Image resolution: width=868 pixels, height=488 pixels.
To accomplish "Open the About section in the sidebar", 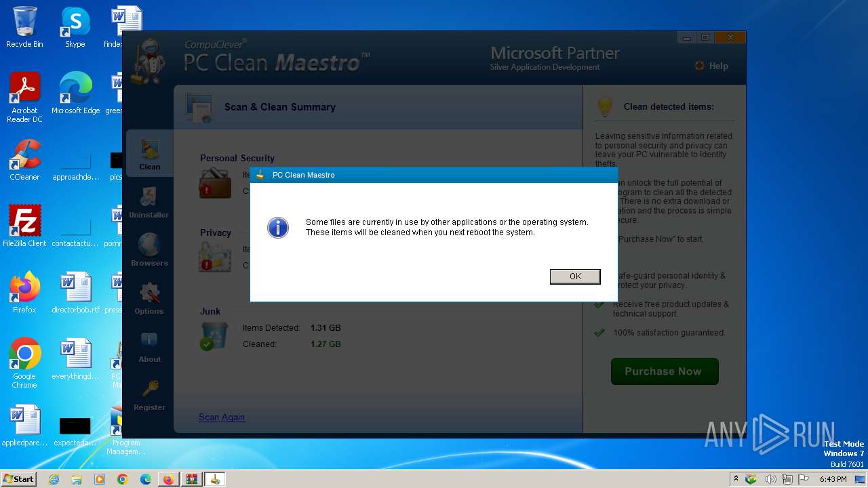I will (x=149, y=347).
